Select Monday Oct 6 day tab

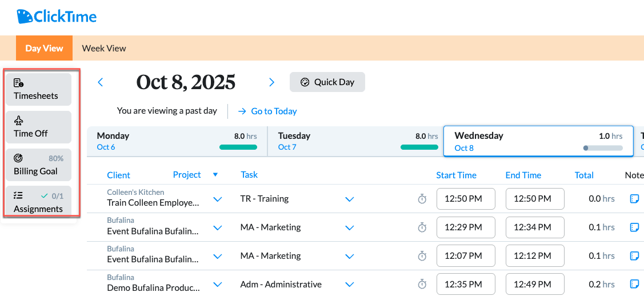click(x=177, y=141)
